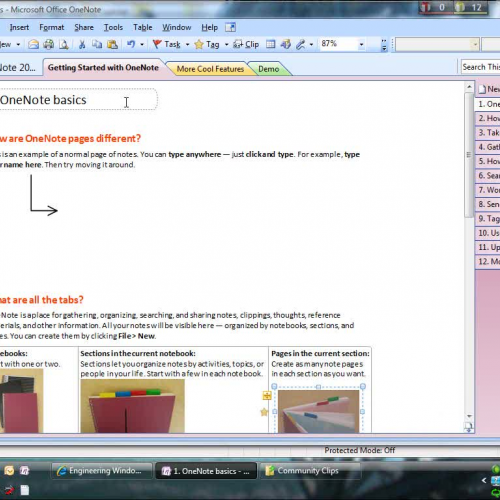
Task: Open the font name combo dropdown
Action: [475, 44]
